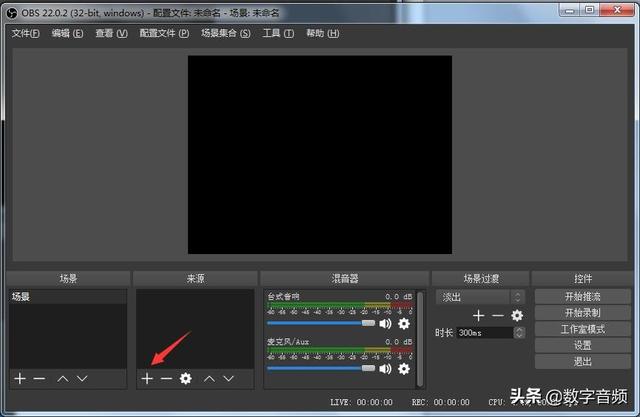Image resolution: width=640 pixels, height=417 pixels.
Task: Click the 设置 settings button
Action: (x=582, y=346)
